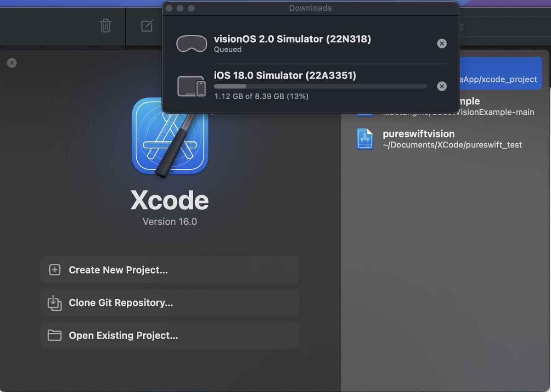The image size is (551, 392).
Task: Click the 'Version 16.0' text
Action: coord(170,222)
